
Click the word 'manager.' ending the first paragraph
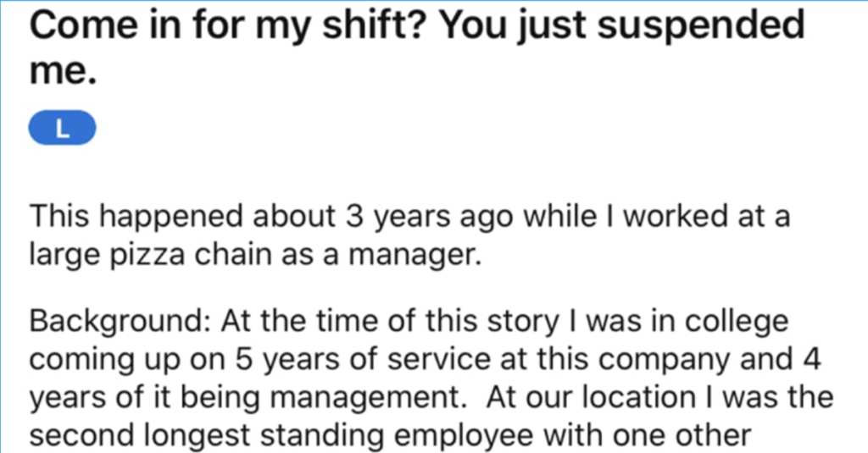415,254
